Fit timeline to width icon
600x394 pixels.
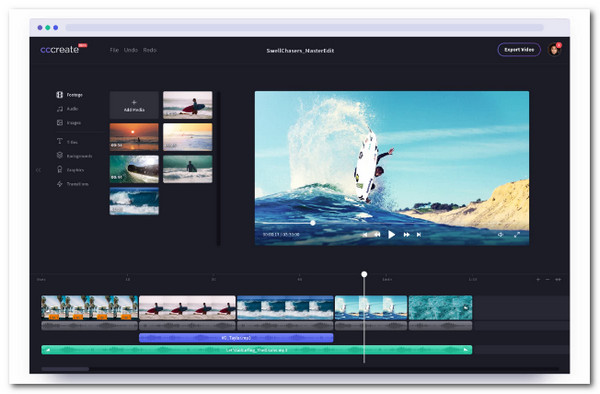click(x=558, y=280)
